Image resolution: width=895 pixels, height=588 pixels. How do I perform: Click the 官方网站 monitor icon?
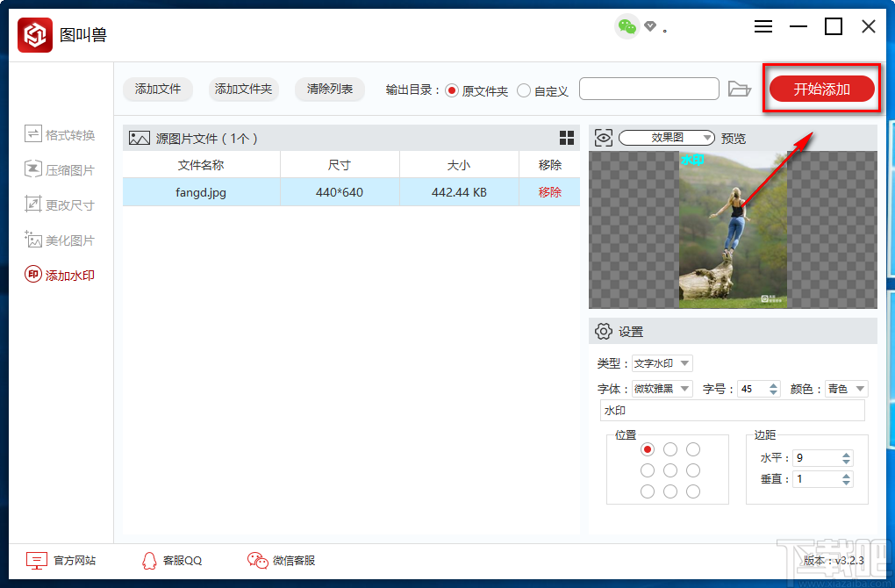coord(37,561)
